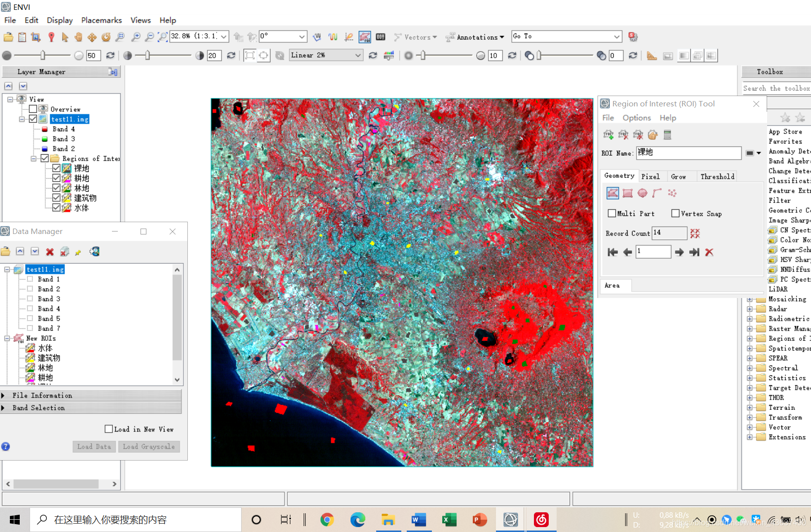Viewport: 811px width, 532px height.
Task: Expand the Radar toolbox folder
Action: pos(750,309)
